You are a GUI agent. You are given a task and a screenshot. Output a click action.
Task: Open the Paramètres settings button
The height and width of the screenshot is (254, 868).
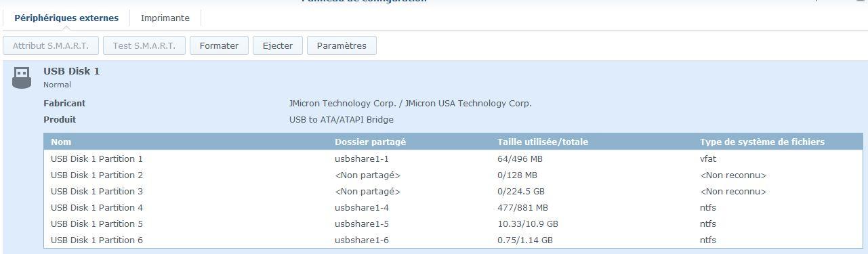pos(342,45)
